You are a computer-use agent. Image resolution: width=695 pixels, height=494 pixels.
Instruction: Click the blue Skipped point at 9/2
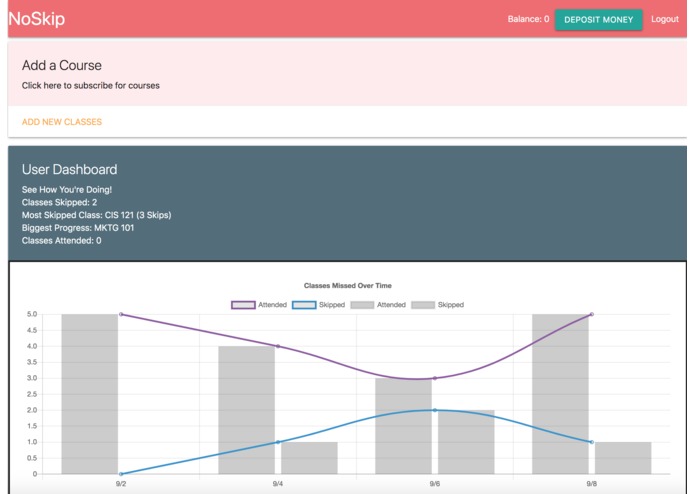(121, 474)
